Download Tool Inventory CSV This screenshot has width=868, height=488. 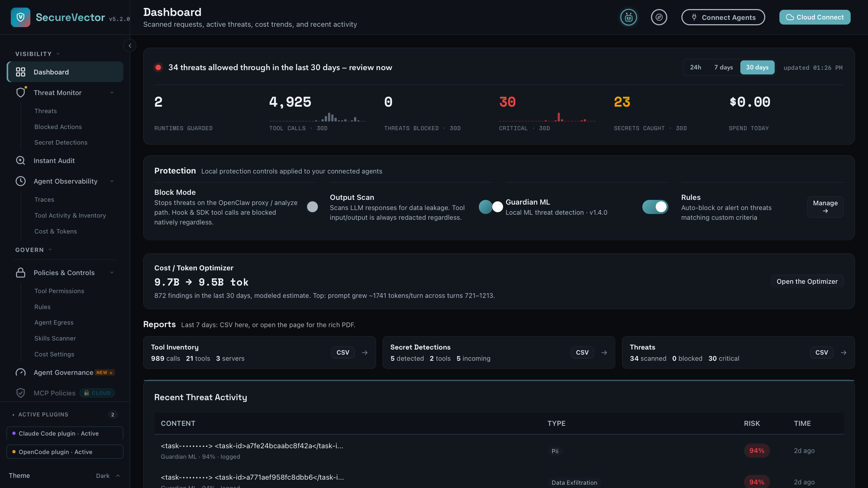343,352
